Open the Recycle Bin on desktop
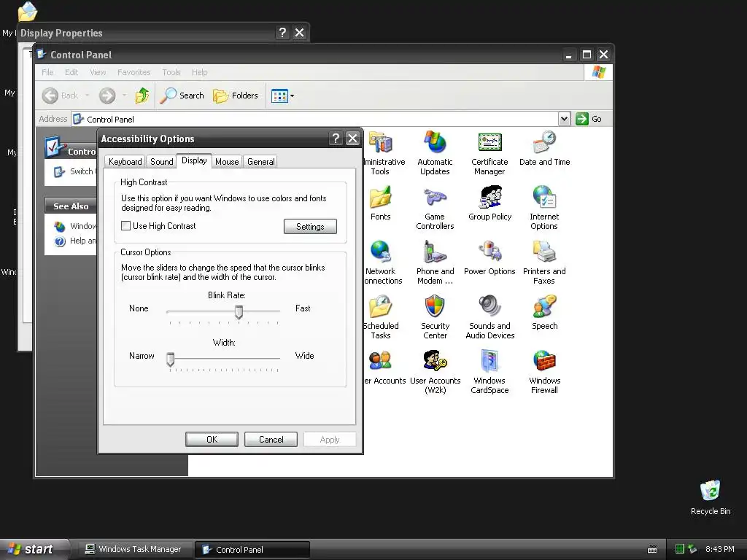747x560 pixels. coord(711,497)
